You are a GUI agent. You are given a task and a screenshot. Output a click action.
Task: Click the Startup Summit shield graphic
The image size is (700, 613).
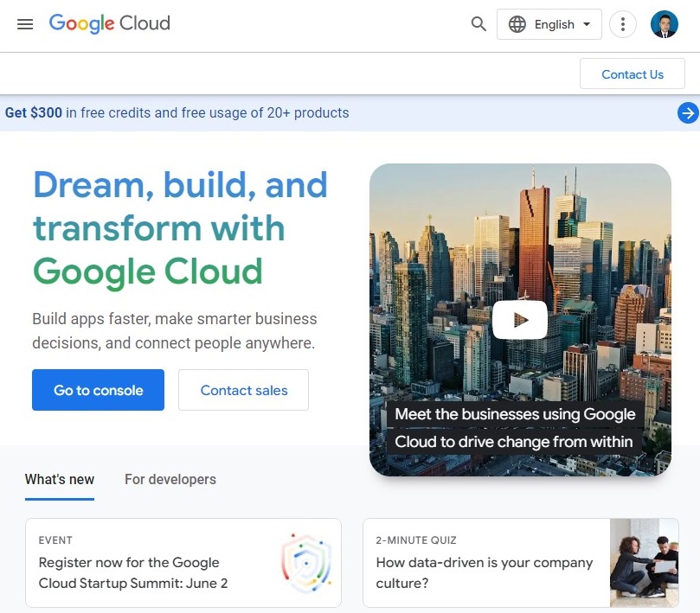point(306,563)
